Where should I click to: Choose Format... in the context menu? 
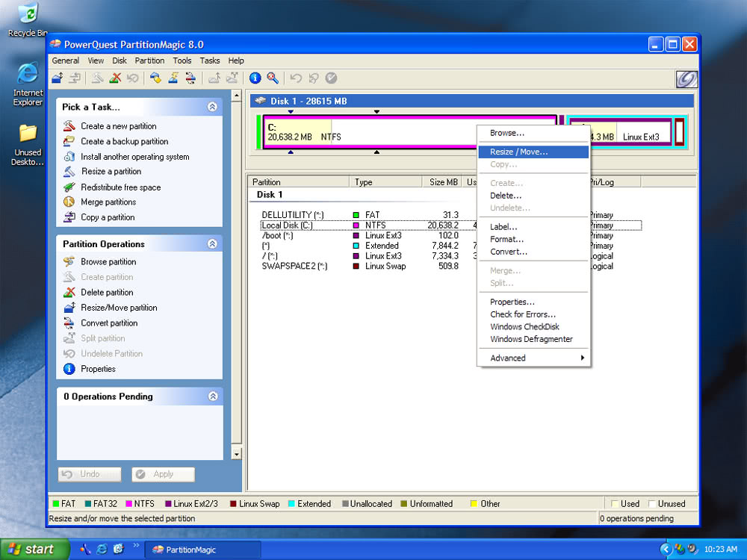pyautogui.click(x=533, y=240)
